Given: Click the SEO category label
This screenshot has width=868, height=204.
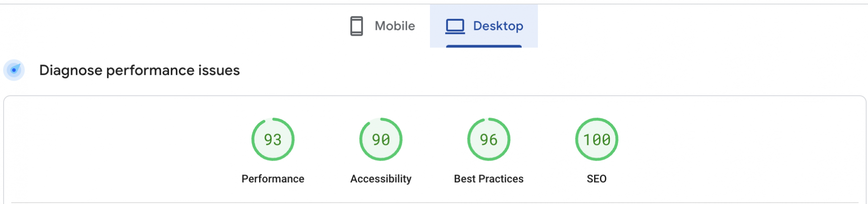Looking at the screenshot, I should pyautogui.click(x=597, y=179).
